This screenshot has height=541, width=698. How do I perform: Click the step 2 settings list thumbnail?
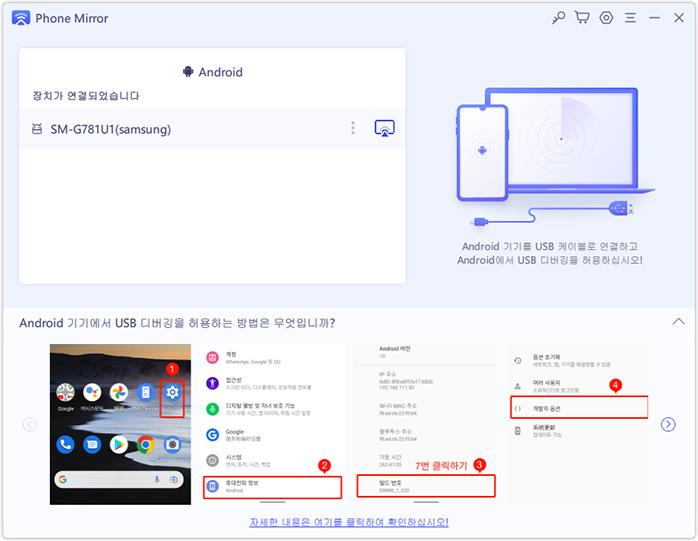[272, 422]
